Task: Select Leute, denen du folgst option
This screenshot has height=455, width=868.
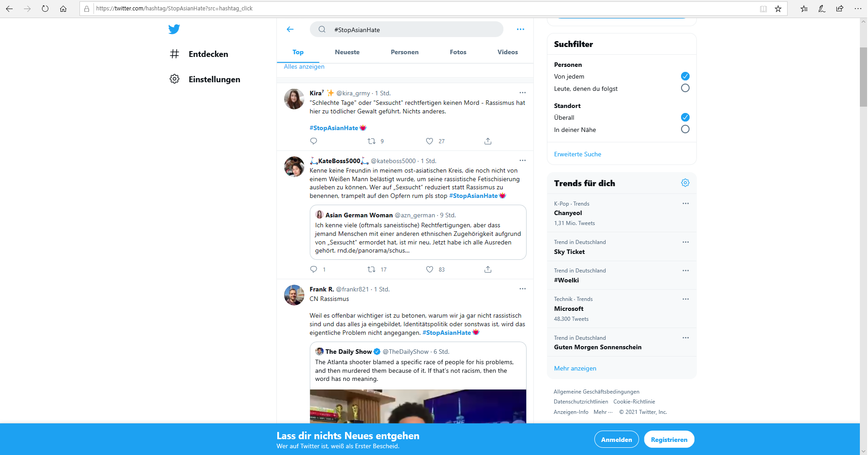Action: (x=685, y=88)
